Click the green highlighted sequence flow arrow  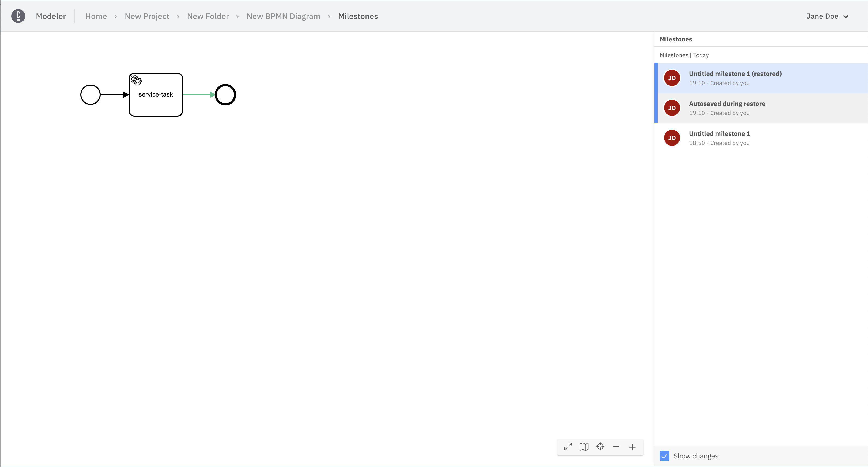[x=198, y=95]
